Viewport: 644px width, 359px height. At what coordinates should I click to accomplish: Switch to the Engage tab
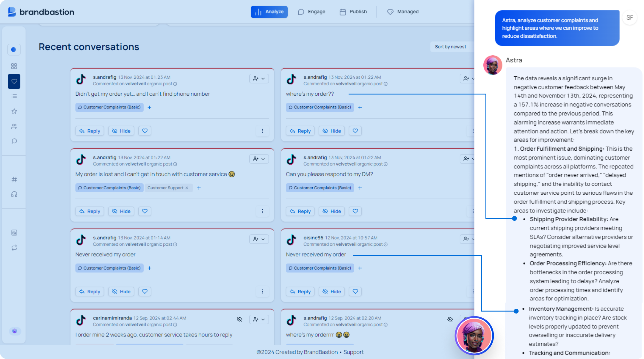click(x=312, y=12)
